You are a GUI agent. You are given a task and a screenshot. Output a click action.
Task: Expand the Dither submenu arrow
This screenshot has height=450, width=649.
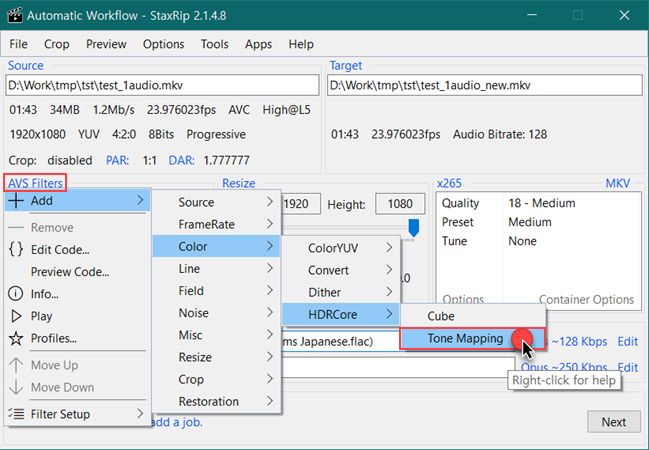pyautogui.click(x=389, y=292)
